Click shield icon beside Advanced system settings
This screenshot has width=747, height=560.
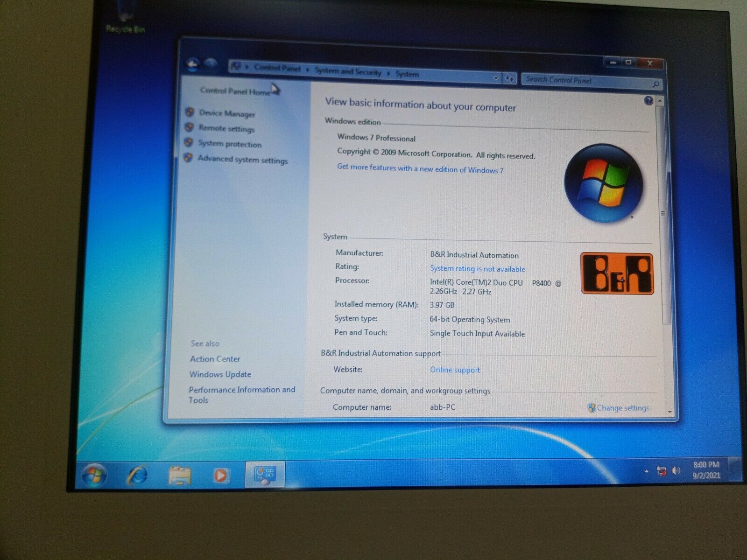(x=188, y=157)
